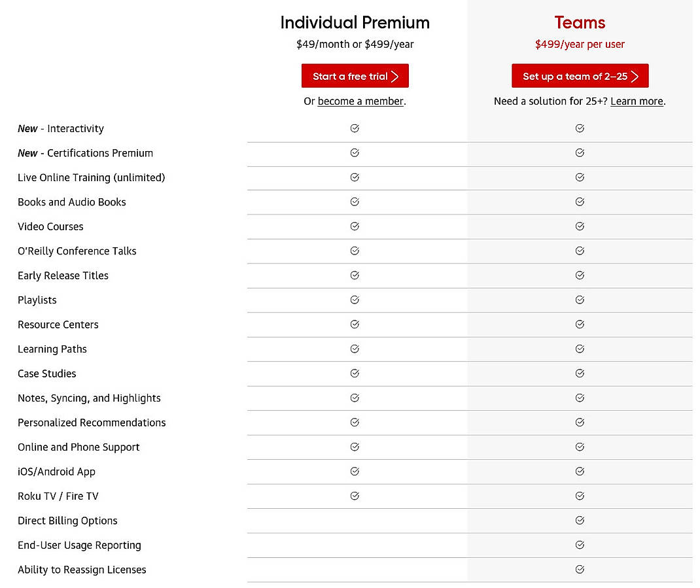Select the End-User Usage Reporting checkmark
This screenshot has height=588, width=700.
coord(580,545)
